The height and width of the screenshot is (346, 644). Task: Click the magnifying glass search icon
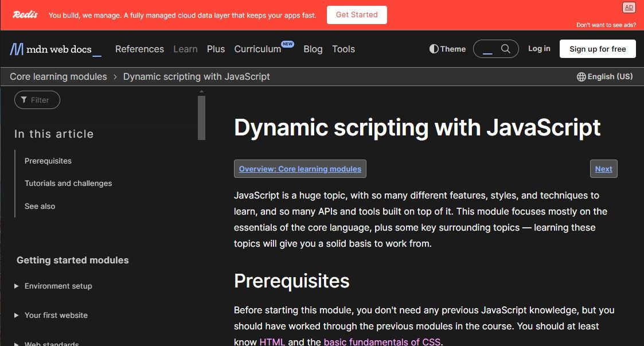click(x=505, y=49)
